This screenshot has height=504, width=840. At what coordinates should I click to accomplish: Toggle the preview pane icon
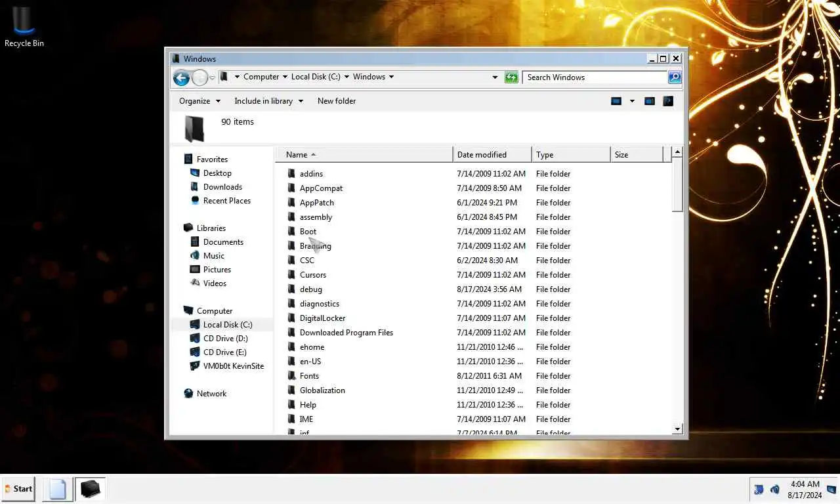tap(649, 101)
